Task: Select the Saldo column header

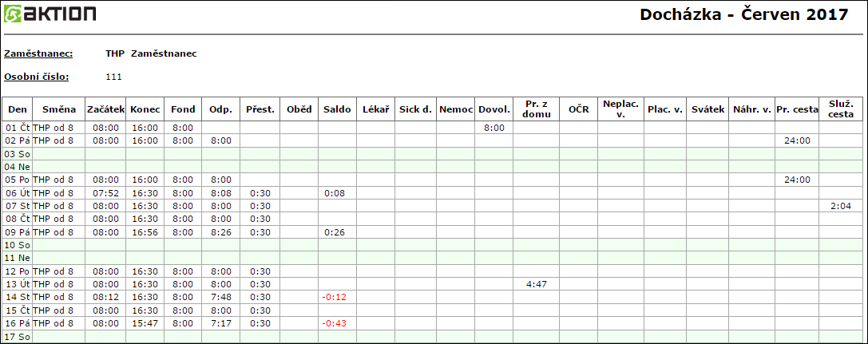Action: point(337,109)
